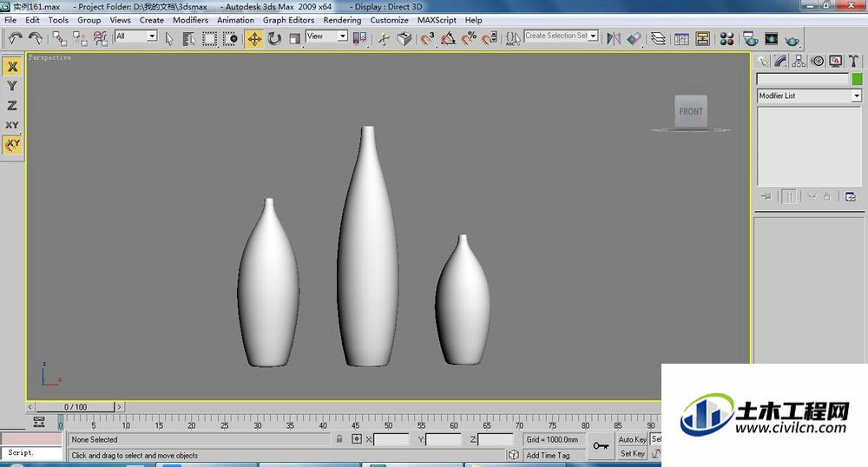This screenshot has height=467, width=868.
Task: Restrict movement to the X axis
Action: click(12, 66)
